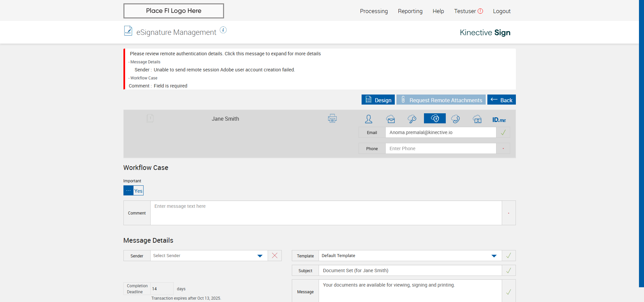Screen dimensions: 644x302
Task: Click into the Comment text area
Action: click(326, 213)
